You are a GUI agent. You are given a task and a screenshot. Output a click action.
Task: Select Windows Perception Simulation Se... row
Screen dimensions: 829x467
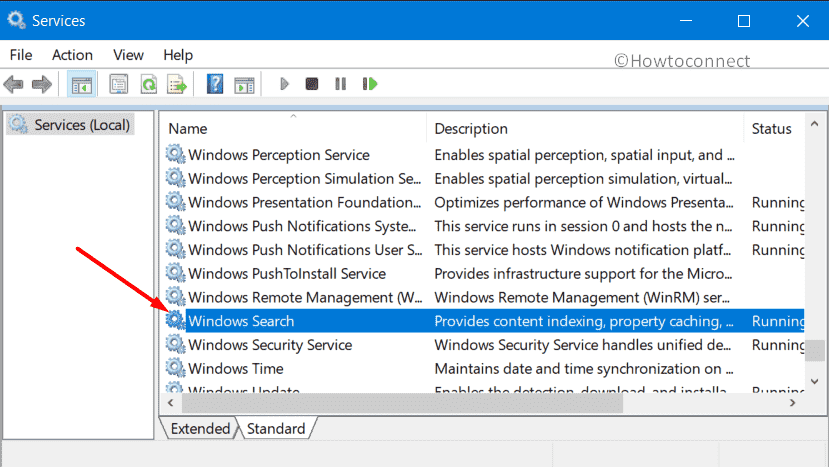click(484, 179)
